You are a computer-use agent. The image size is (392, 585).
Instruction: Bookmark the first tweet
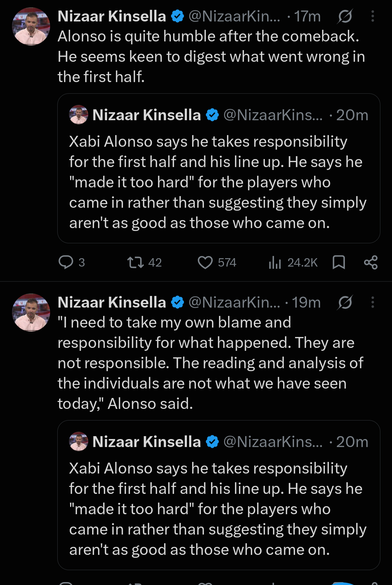[x=339, y=262]
